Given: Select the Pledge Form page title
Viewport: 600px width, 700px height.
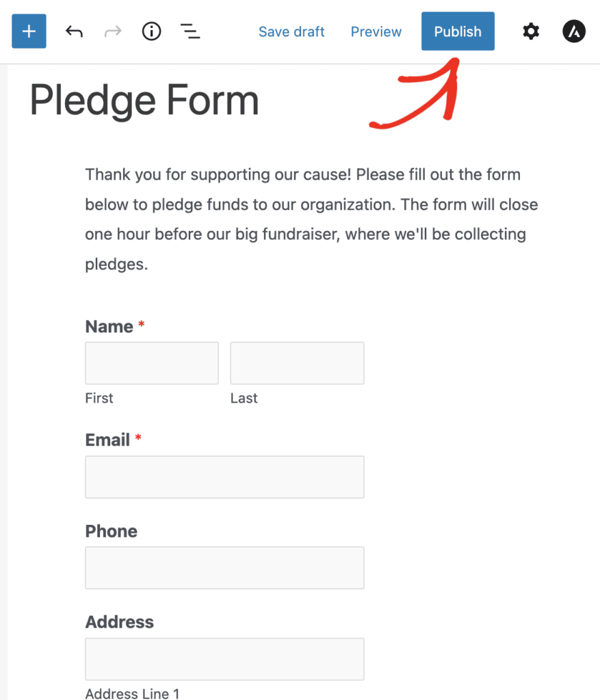Looking at the screenshot, I should (x=144, y=100).
